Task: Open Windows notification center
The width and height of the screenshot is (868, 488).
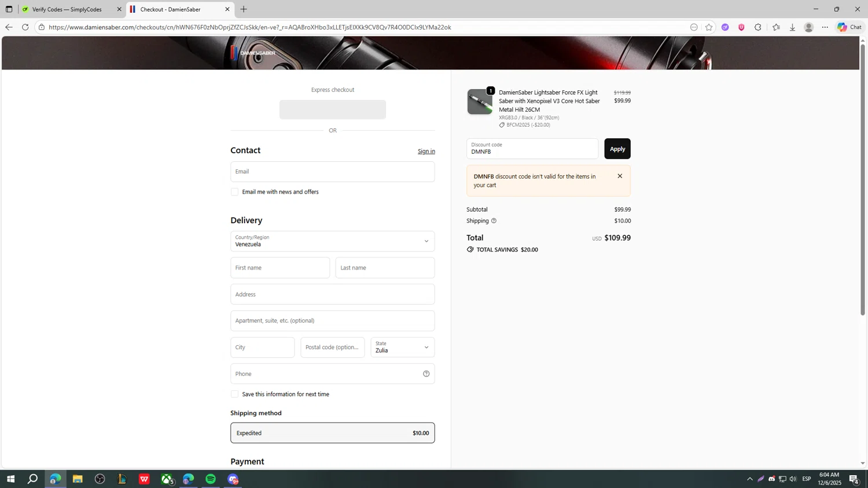Action: (854, 479)
